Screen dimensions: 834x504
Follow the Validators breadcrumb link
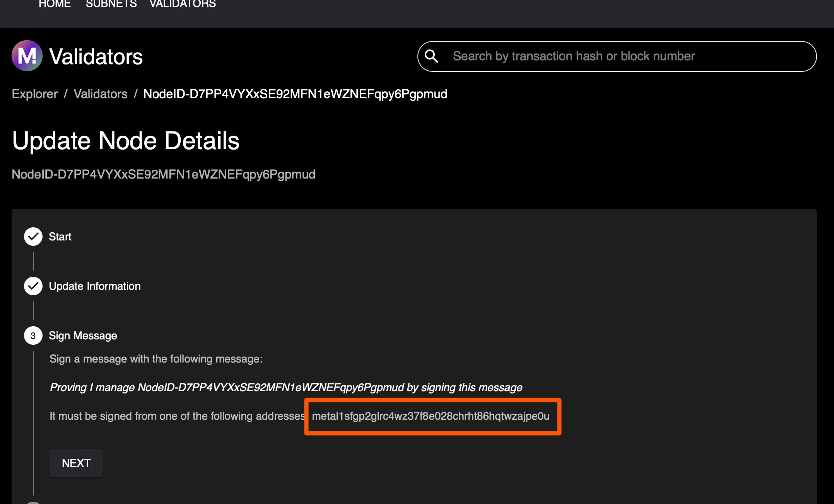click(x=101, y=94)
